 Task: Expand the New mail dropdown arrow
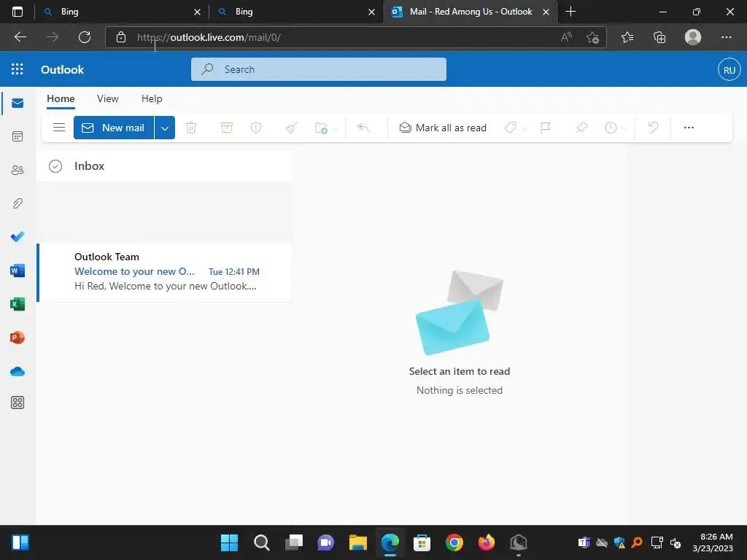pos(165,128)
